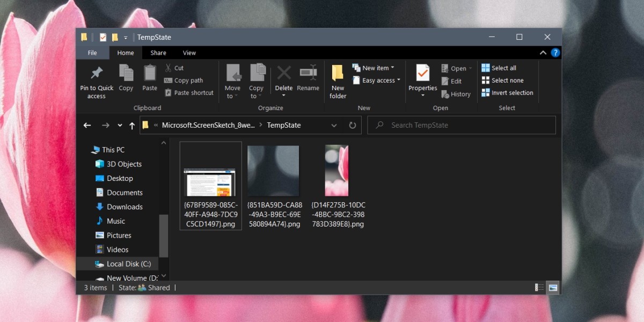Viewport: 644px width, 322px height.
Task: Click the Paste icon in ribbon
Action: [x=150, y=74]
